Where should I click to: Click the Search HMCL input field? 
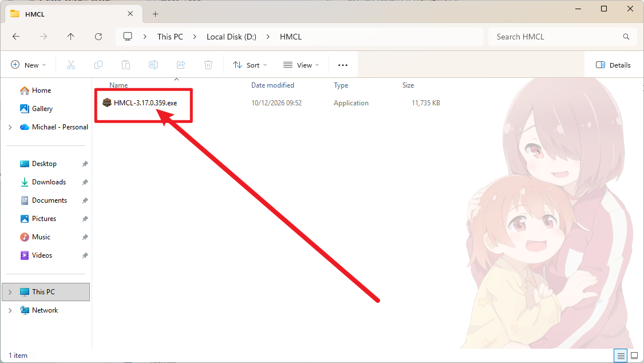coord(563,37)
